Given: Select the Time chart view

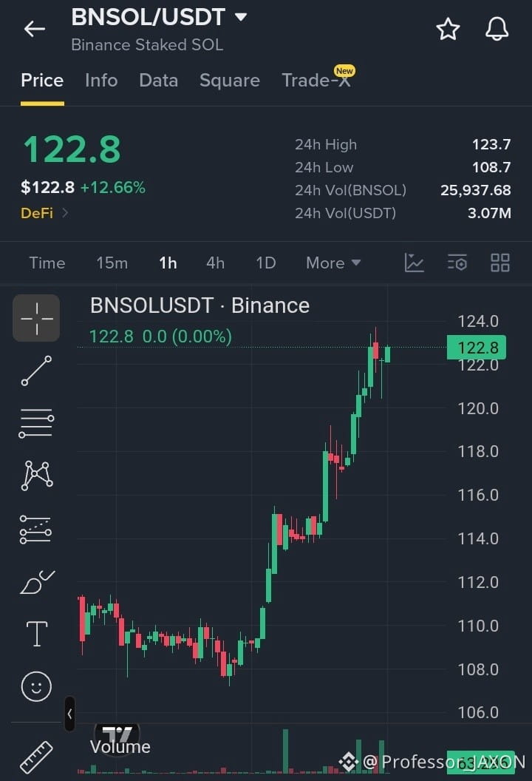Looking at the screenshot, I should tap(47, 263).
